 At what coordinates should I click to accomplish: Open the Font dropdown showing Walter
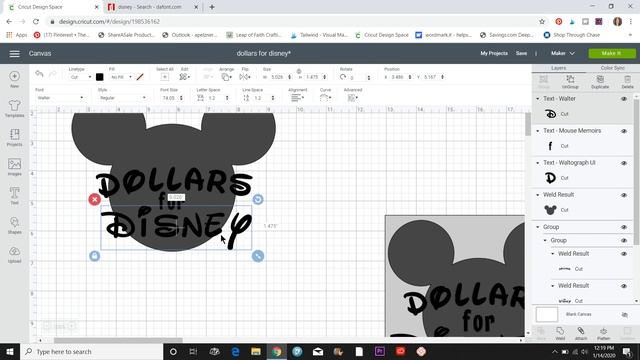point(60,98)
